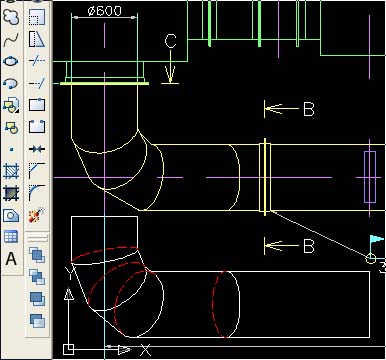Select the Break at Point tool
Viewport: 386px width, 360px height.
pos(37,105)
